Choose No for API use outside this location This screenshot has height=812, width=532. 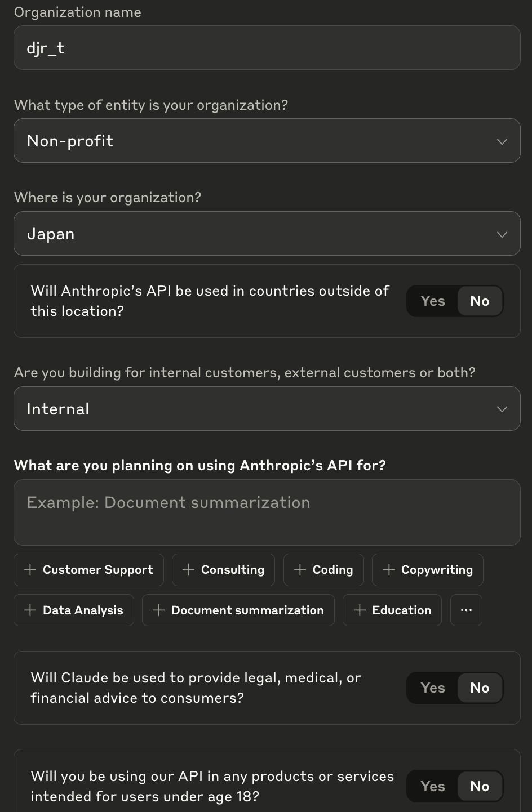tap(480, 301)
